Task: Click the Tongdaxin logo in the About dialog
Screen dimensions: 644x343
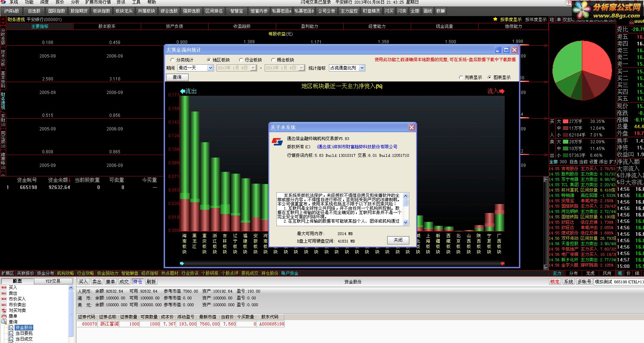Action: [x=277, y=142]
